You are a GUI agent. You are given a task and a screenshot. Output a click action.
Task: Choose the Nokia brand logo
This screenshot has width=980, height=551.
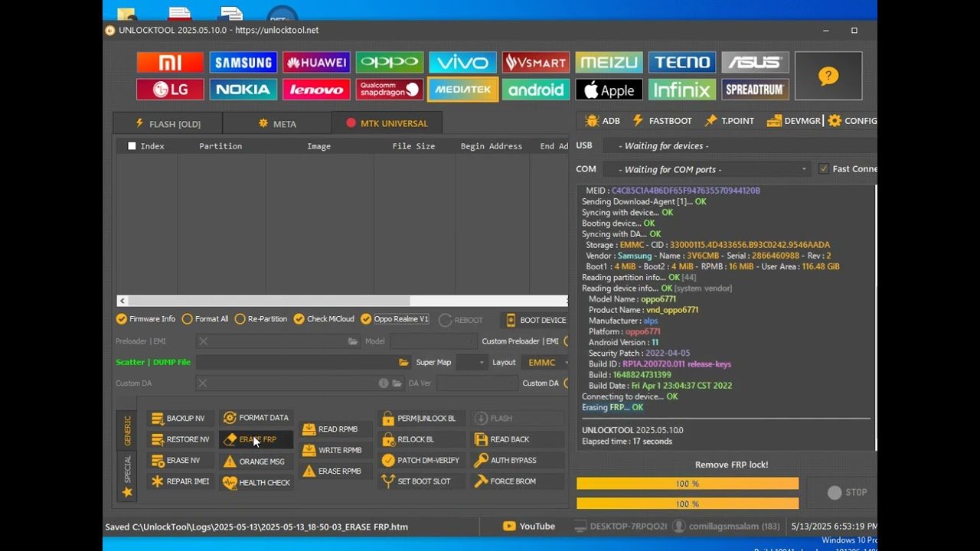pyautogui.click(x=243, y=90)
